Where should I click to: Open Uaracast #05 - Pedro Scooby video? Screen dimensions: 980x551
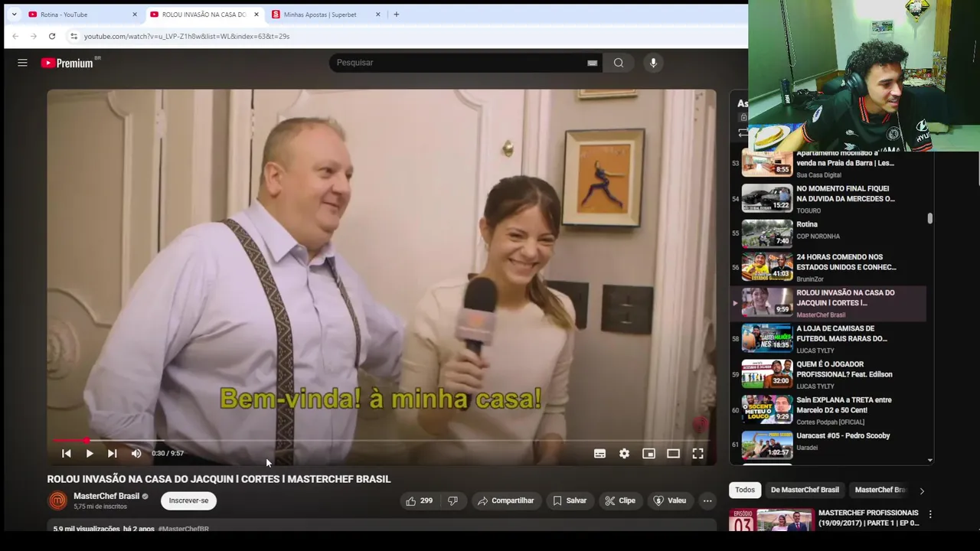click(x=829, y=445)
